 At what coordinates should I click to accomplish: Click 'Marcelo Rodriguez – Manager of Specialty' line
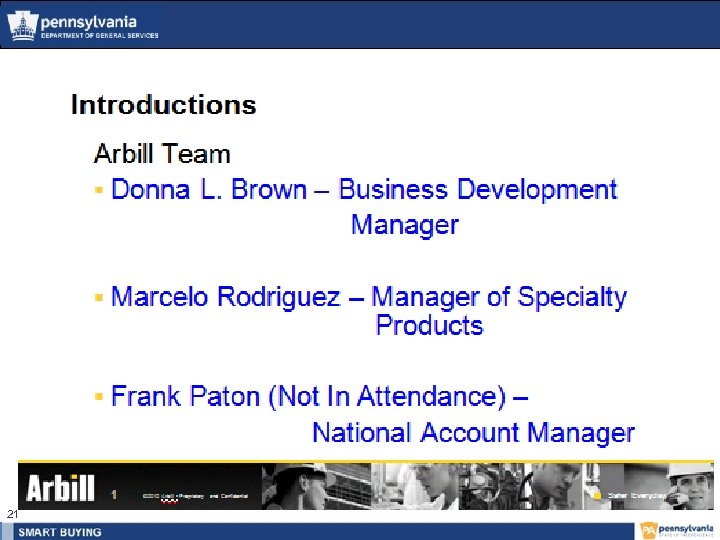tap(369, 297)
